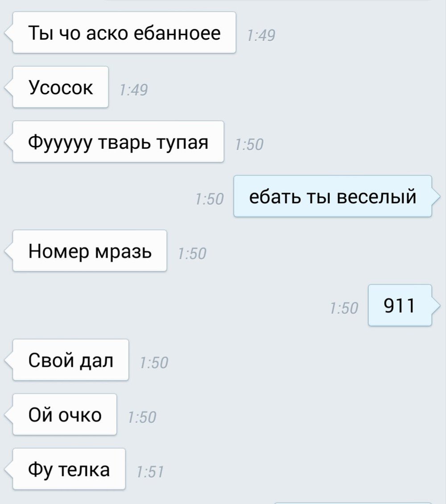This screenshot has width=446, height=504.
Task: Select outgoing message "ебать ты веселый"
Action: coord(332,196)
